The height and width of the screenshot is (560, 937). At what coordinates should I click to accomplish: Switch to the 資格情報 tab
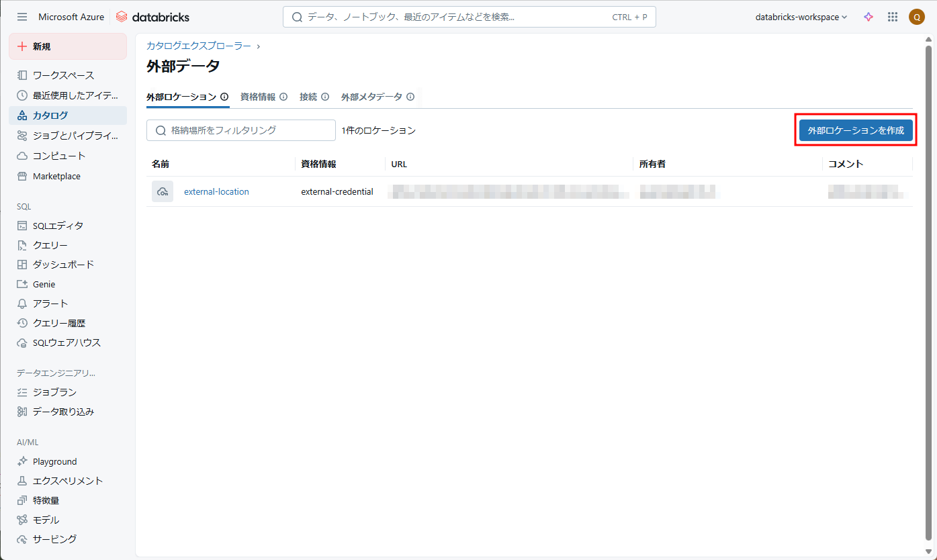click(258, 97)
